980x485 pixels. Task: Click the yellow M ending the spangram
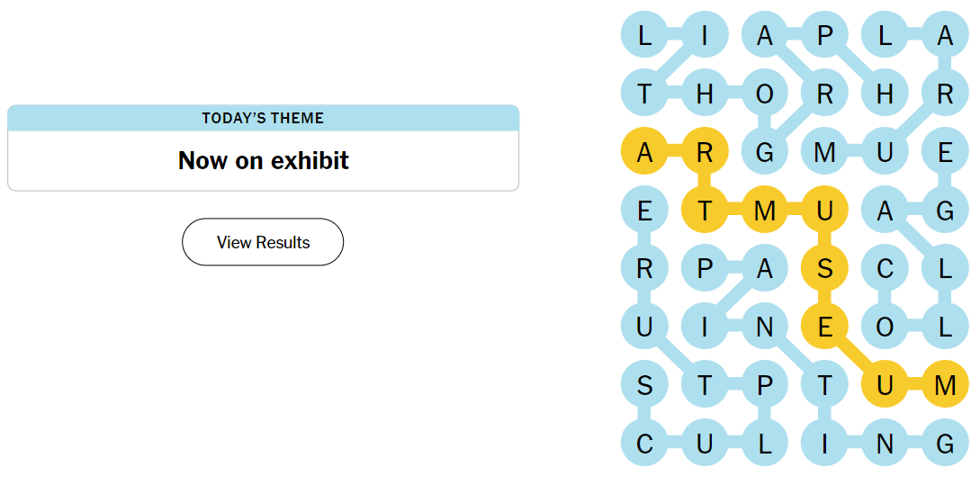[x=945, y=386]
